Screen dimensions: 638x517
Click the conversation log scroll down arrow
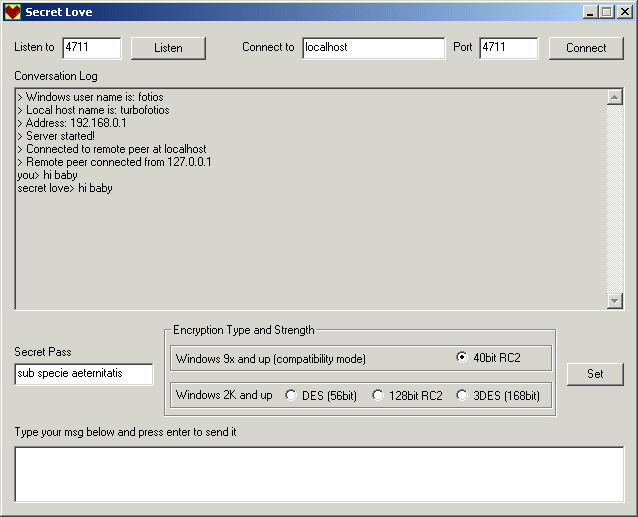[615, 301]
